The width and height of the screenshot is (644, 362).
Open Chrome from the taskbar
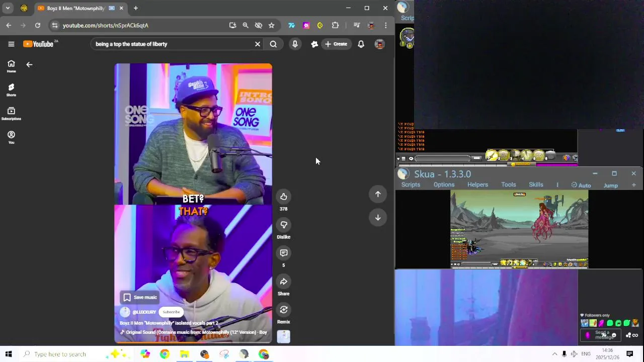(x=165, y=354)
